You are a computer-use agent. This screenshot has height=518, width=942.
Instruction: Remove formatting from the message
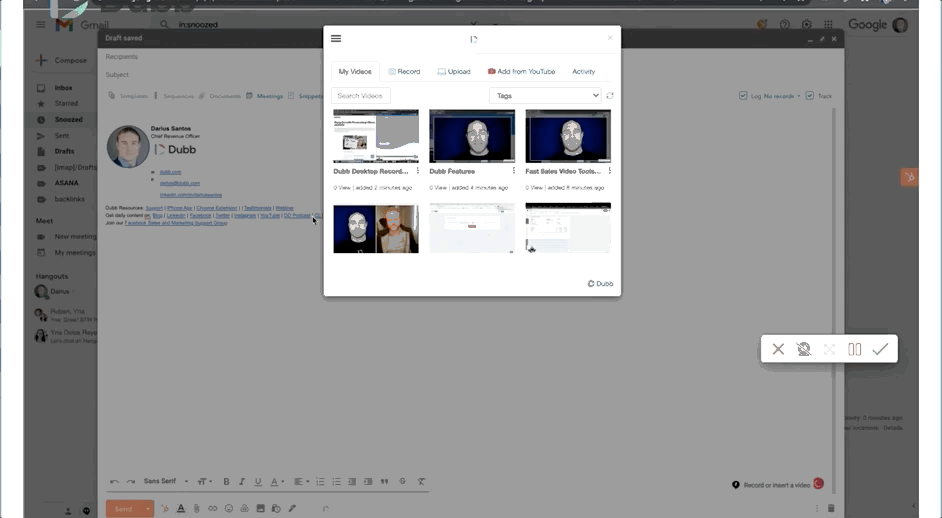point(421,481)
